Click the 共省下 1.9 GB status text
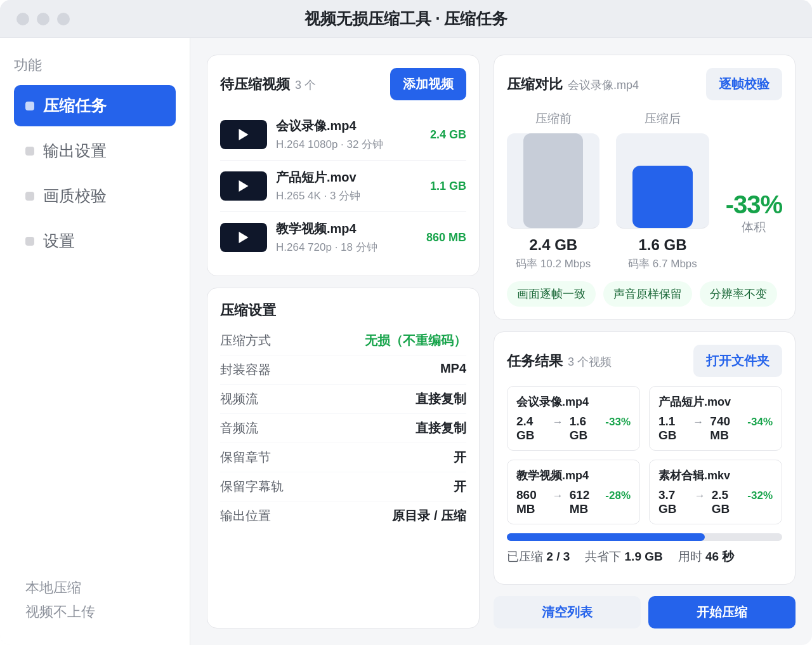This screenshot has height=645, width=812. [x=624, y=557]
